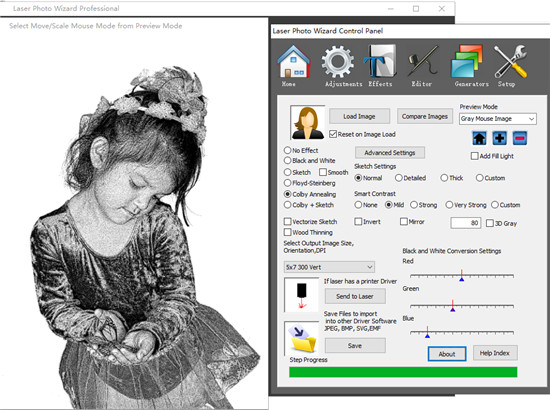
Task: Open Advanced Settings
Action: coord(390,153)
